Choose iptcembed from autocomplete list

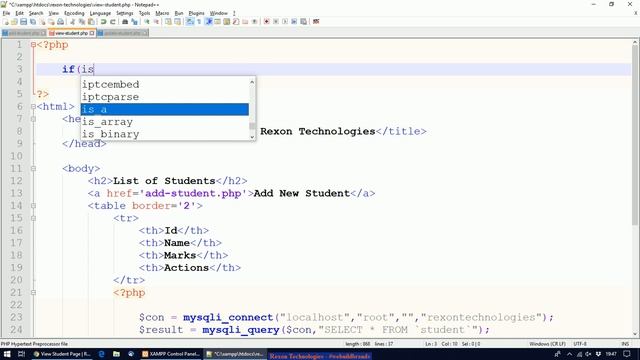(165, 84)
